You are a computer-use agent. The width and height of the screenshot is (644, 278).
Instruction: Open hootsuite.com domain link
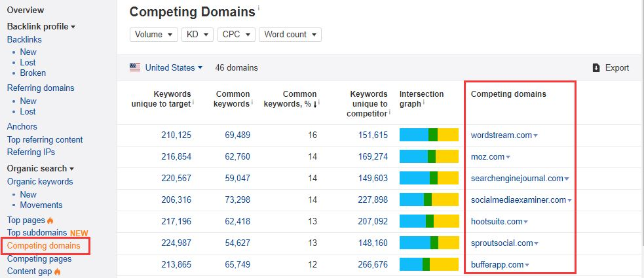click(497, 221)
